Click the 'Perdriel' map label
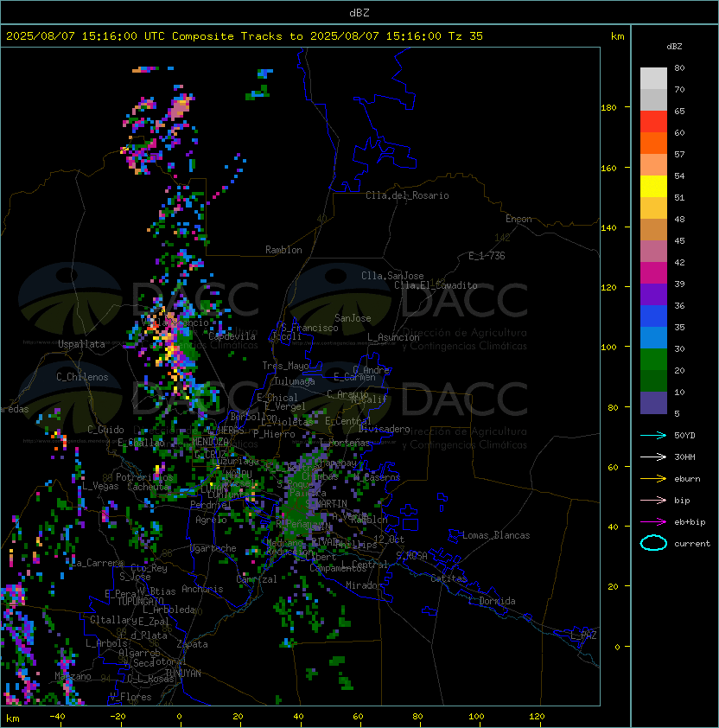Screen dimensions: 719x728 (x=211, y=505)
